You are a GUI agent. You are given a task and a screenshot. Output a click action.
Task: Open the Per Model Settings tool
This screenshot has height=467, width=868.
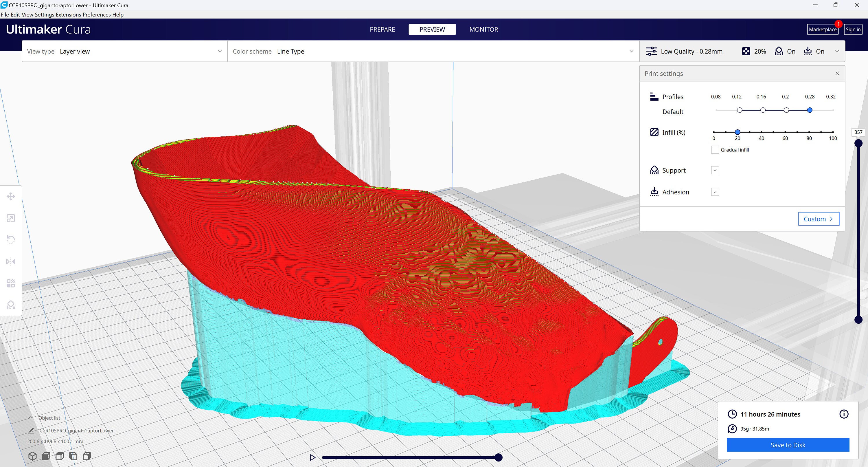point(11,283)
